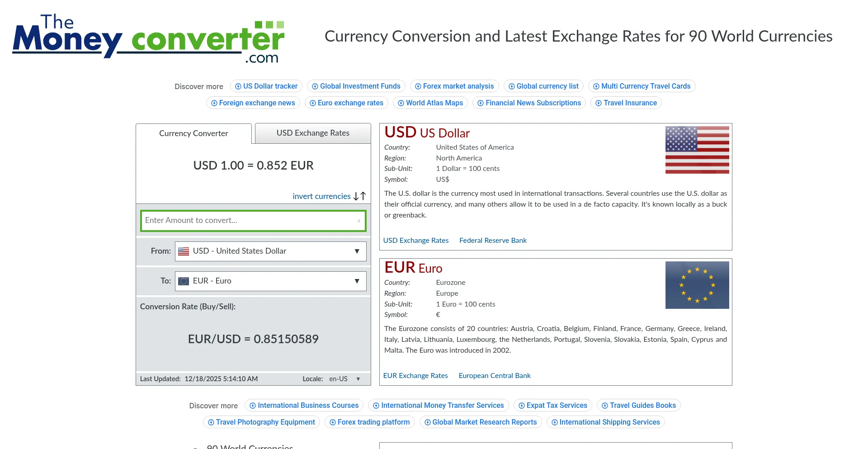
Task: Click the US flag image on the USD panel
Action: 697,150
